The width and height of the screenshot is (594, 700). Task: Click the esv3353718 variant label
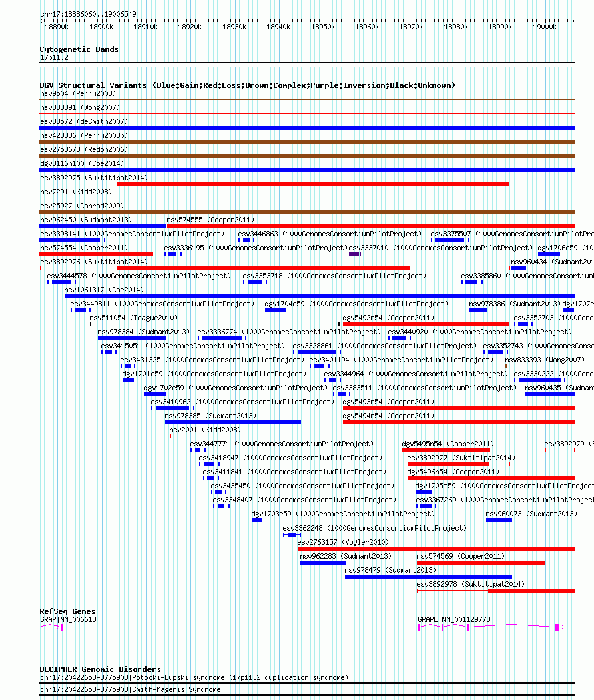(334, 276)
